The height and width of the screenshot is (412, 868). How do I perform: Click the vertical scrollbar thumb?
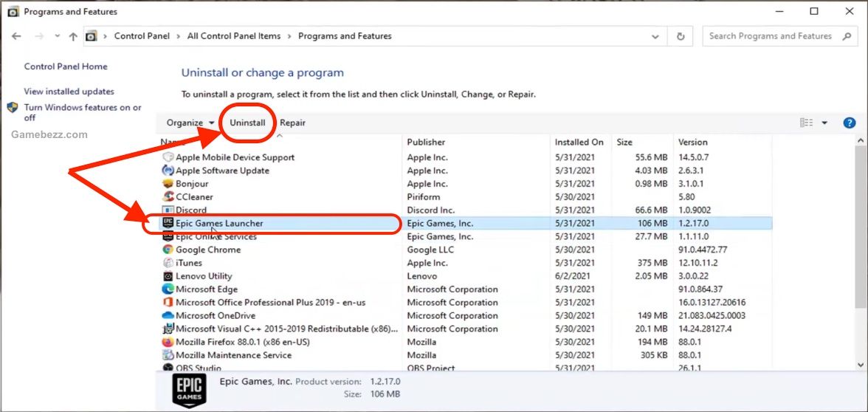pos(862,229)
